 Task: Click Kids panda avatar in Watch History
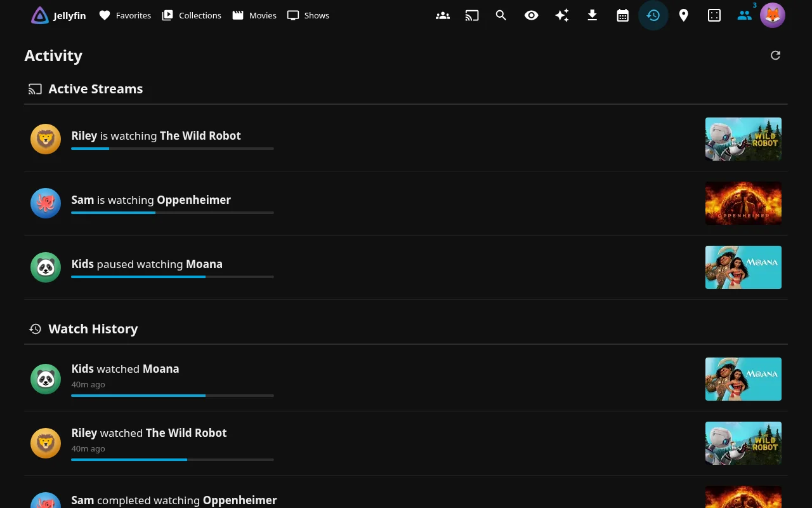click(x=46, y=379)
